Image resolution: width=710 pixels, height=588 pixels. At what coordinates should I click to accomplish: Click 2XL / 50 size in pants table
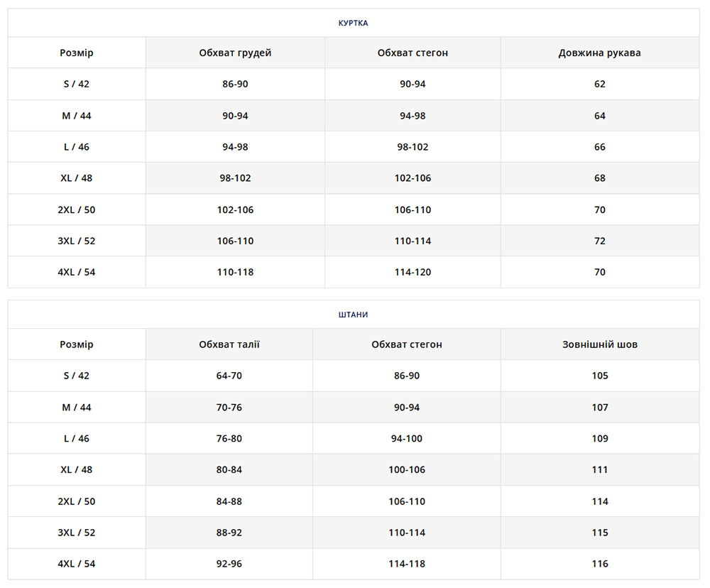77,501
